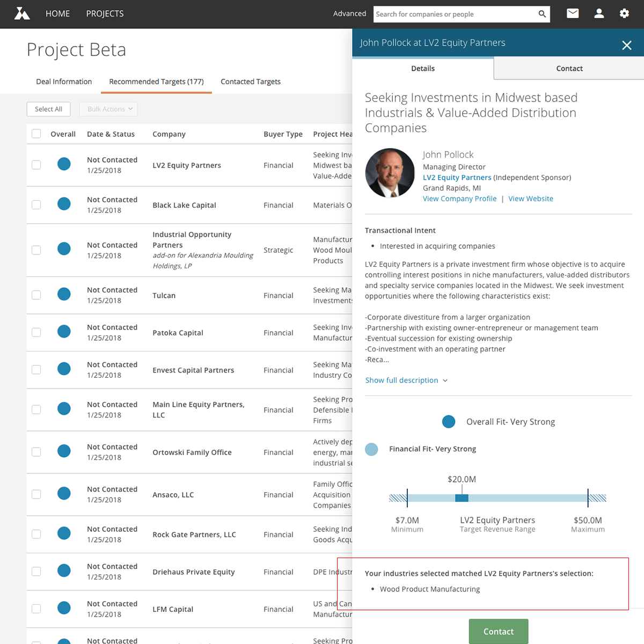The width and height of the screenshot is (644, 644).
Task: Switch to the Deal Information tab
Action: coord(64,82)
